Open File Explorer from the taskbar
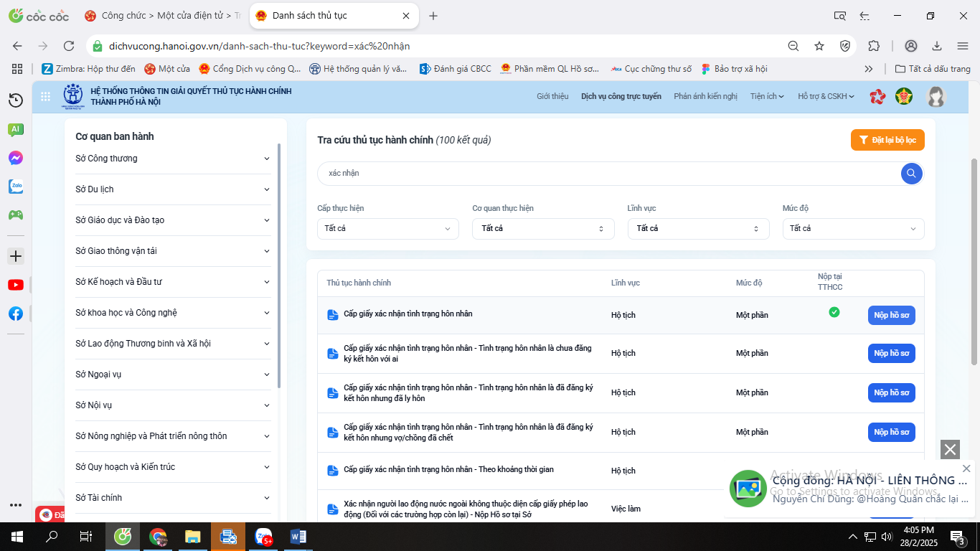The width and height of the screenshot is (980, 551). pos(192,536)
